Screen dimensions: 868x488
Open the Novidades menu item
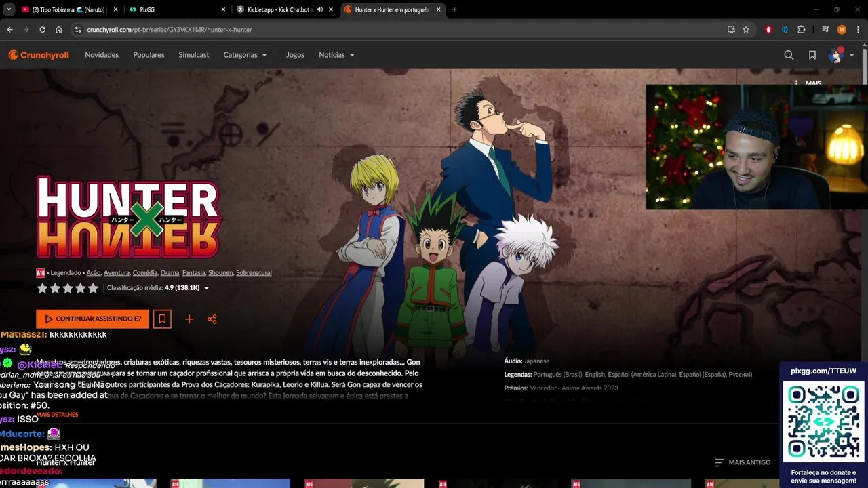[102, 55]
